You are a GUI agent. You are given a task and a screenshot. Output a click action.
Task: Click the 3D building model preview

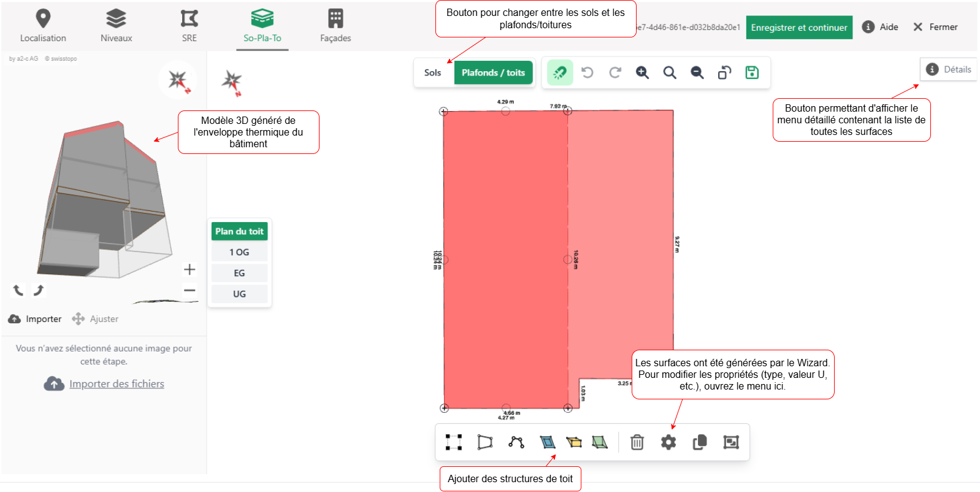click(x=104, y=199)
